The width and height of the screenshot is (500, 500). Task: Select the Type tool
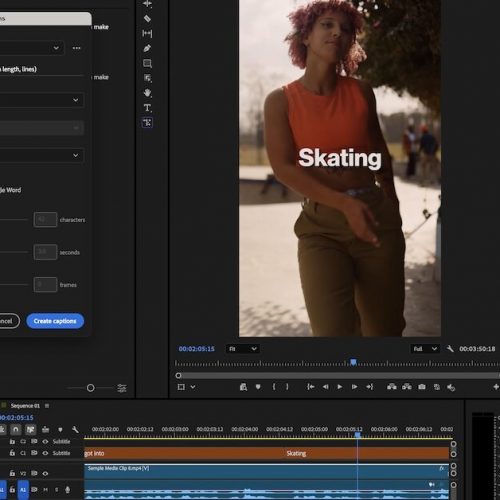(147, 108)
